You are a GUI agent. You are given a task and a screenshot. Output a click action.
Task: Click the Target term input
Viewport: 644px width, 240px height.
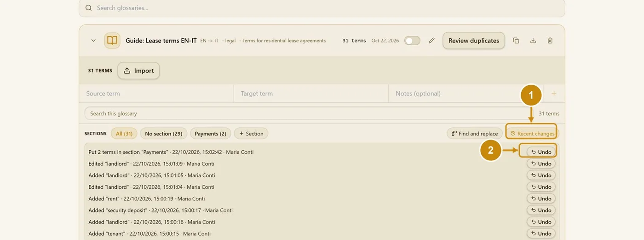pyautogui.click(x=311, y=94)
